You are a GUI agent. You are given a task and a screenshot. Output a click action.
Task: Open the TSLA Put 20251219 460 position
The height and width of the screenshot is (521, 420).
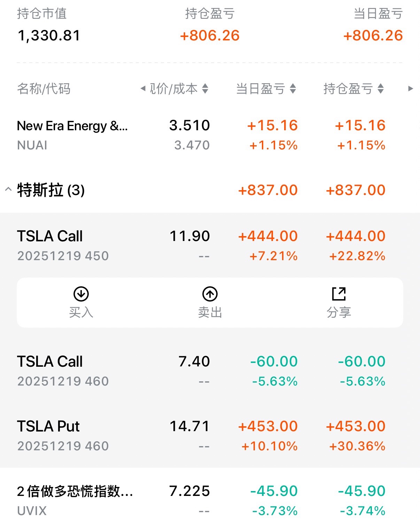click(x=63, y=435)
